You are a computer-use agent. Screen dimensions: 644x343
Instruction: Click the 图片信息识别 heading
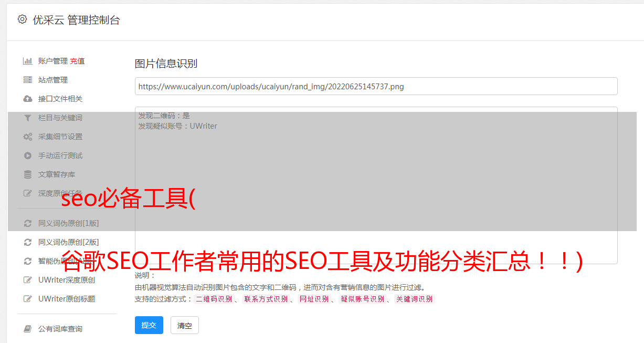tap(166, 64)
